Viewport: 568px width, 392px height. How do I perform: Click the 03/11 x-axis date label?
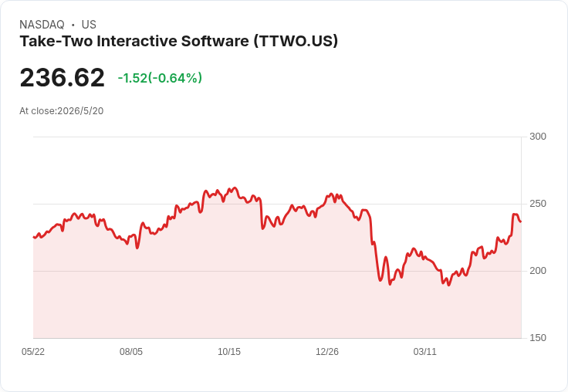(425, 351)
